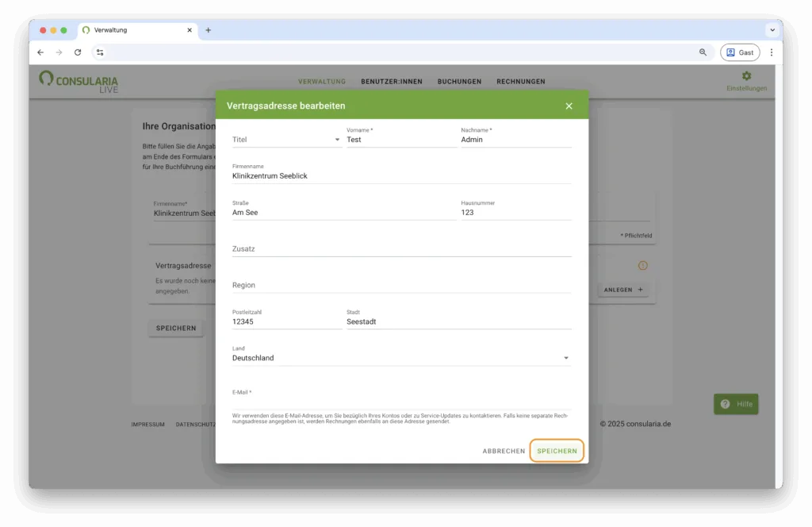Screen dimensions: 812x527
Task: Focus the Zusatz input field
Action: tap(400, 249)
